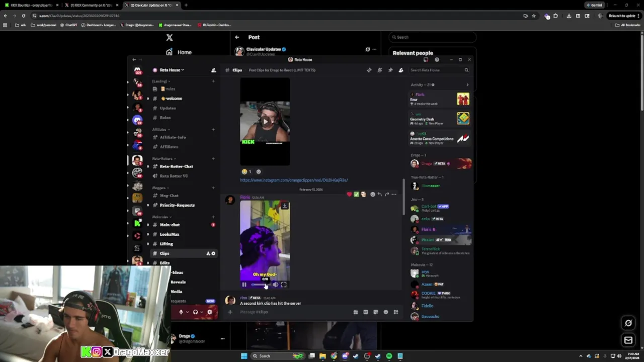The height and width of the screenshot is (362, 644).
Task: Add the heart reaction to Floris's message
Action: coord(349,194)
